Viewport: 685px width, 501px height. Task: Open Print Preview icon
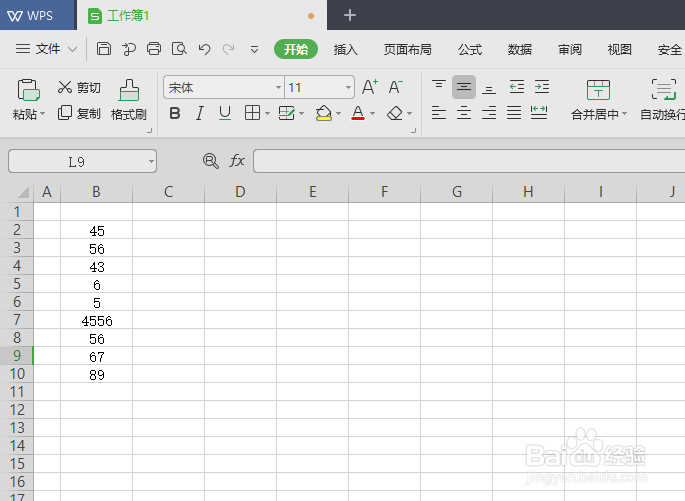click(x=179, y=49)
